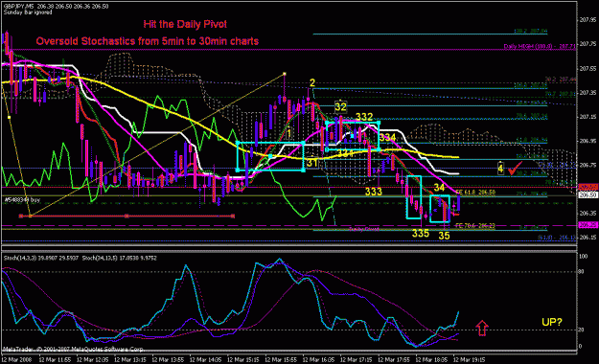The image size is (599, 364).
Task: Click the '12 Mar 17:55' time axis label
Action: coord(394,360)
